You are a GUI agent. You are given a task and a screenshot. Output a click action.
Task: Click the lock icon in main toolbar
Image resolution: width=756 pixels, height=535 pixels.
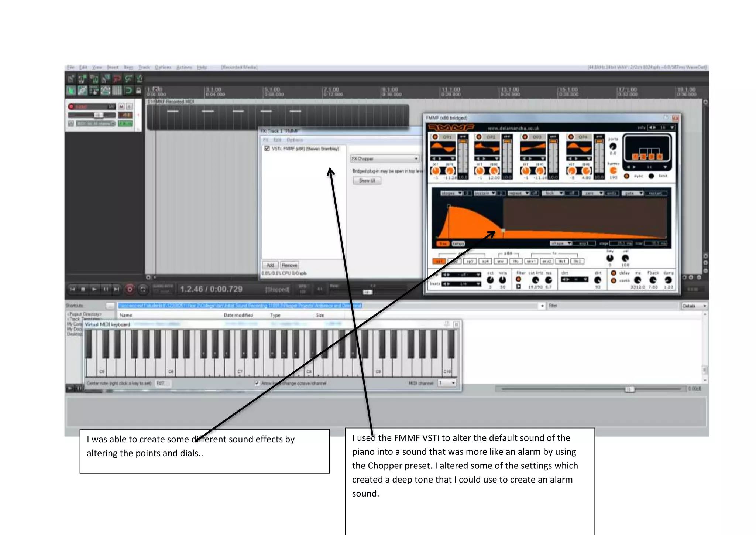tap(138, 91)
